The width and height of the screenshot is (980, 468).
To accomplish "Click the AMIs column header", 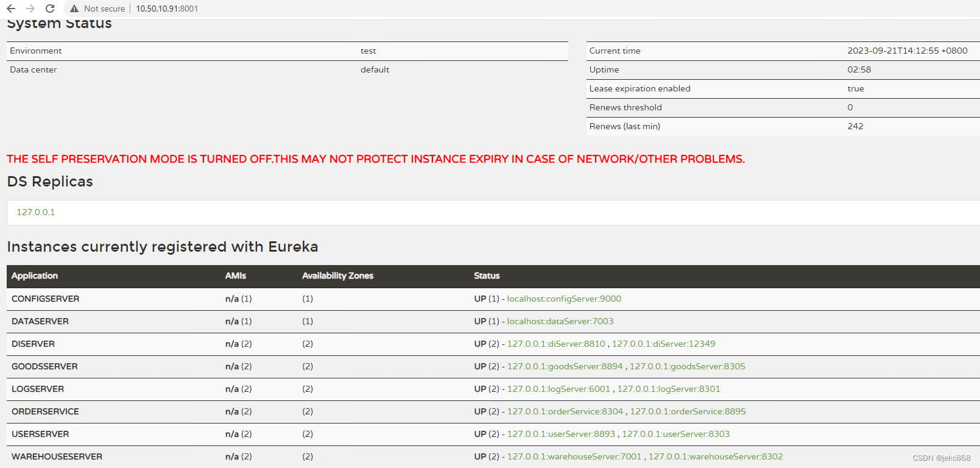I will pyautogui.click(x=236, y=275).
